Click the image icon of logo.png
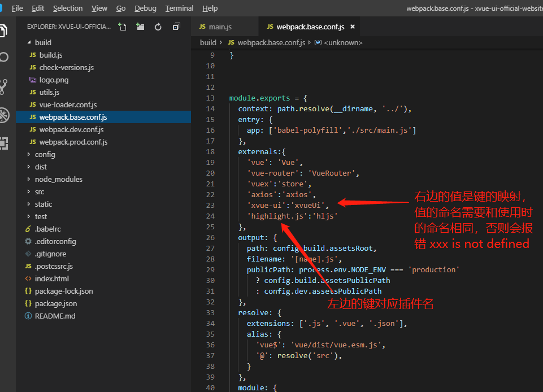Image resolution: width=543 pixels, height=392 pixels. point(33,80)
